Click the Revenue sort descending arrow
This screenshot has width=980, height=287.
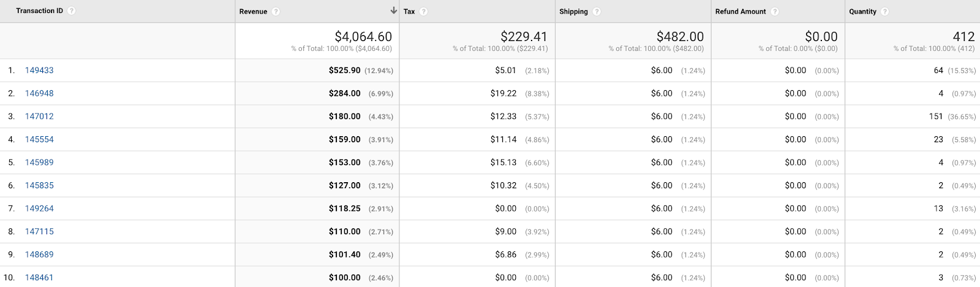[393, 11]
